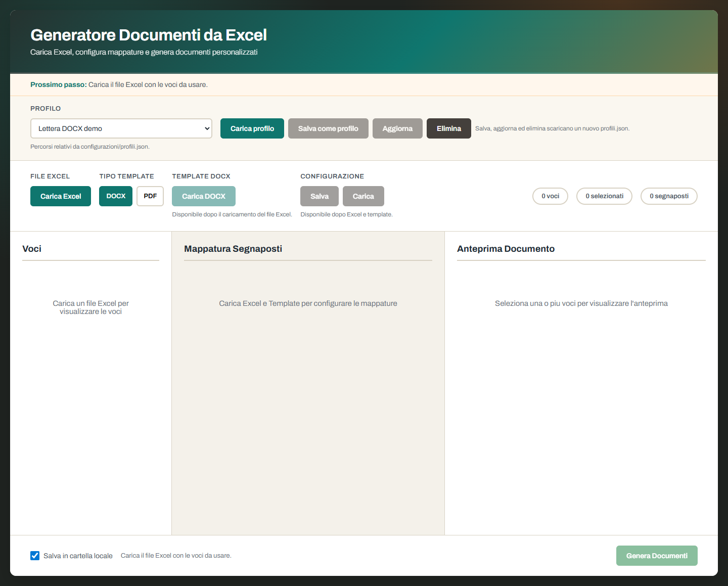Viewport: 728px width, 586px height.
Task: Click 'Disponibile dopo Excel e template' hint
Action: 346,214
